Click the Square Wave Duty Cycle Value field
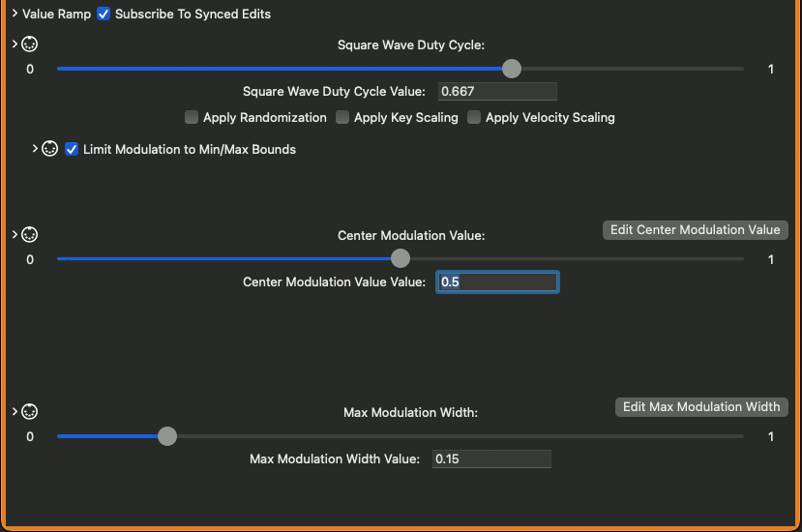802x532 pixels. click(x=497, y=92)
